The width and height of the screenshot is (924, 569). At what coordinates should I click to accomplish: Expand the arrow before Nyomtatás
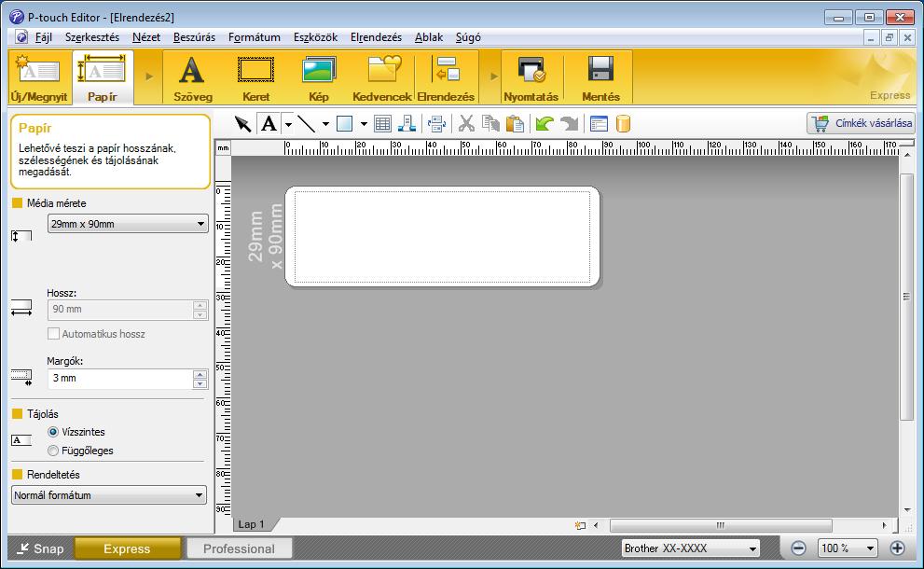tap(494, 76)
